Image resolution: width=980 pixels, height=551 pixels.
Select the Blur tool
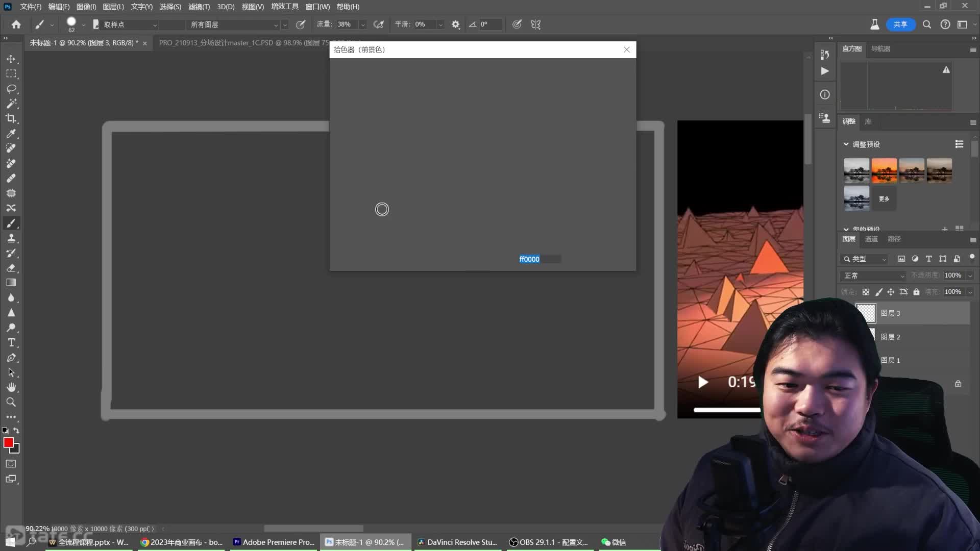tap(11, 298)
